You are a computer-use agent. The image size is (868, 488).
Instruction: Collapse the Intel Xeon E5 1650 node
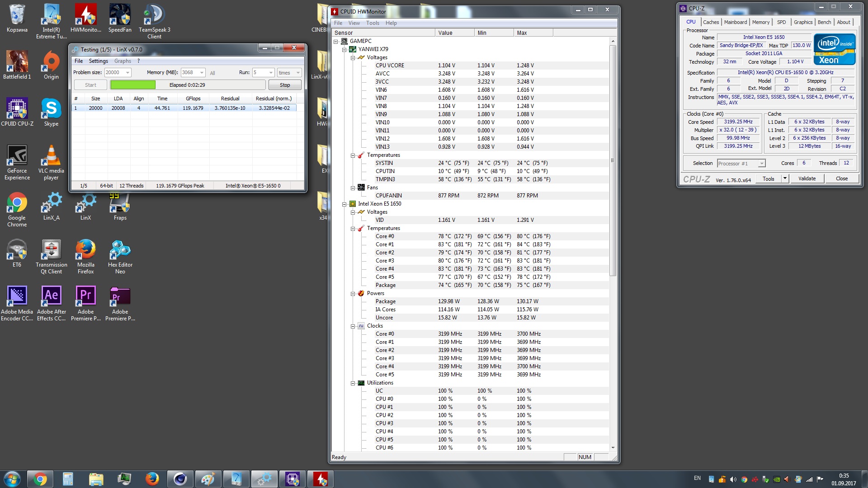pyautogui.click(x=344, y=204)
